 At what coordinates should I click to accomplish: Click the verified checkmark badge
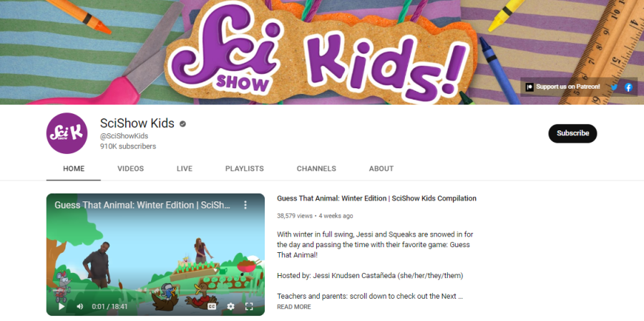182,124
